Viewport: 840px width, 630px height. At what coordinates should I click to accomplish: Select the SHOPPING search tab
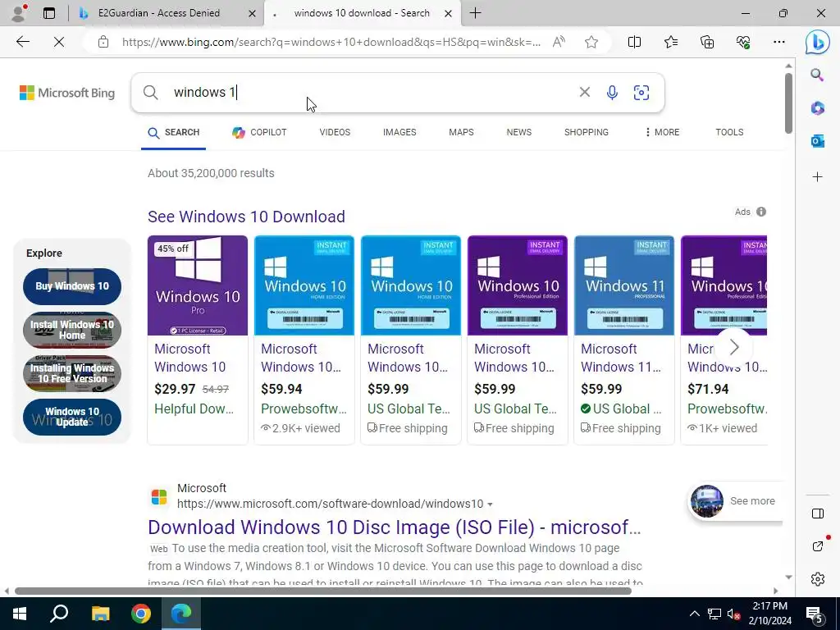[586, 132]
